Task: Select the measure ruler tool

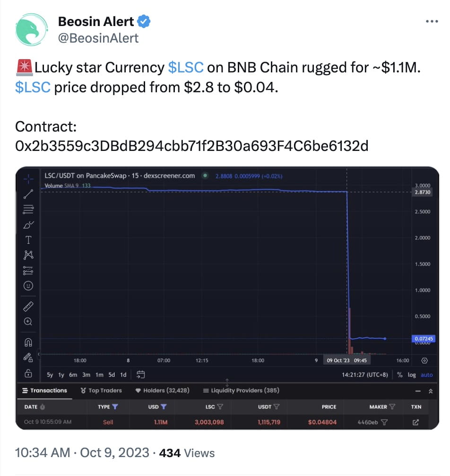Action: click(28, 307)
